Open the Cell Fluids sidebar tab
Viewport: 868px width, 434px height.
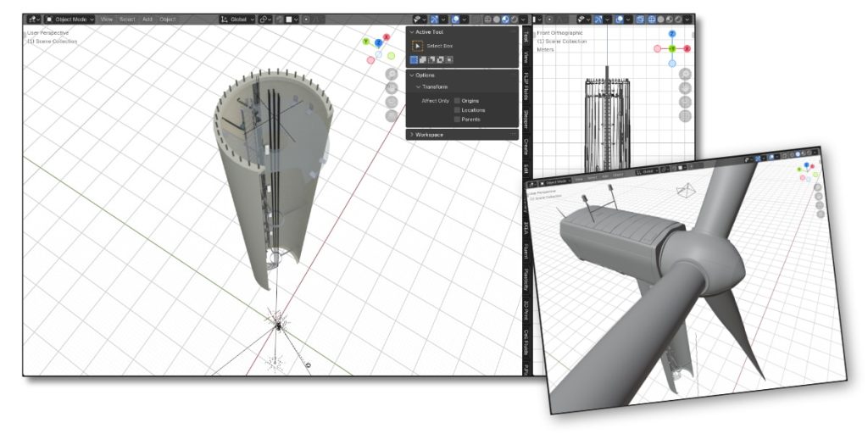526,343
